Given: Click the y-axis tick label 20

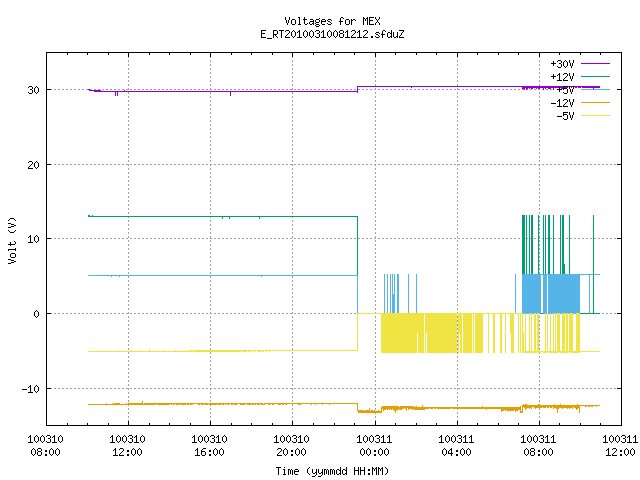Looking at the screenshot, I should coord(33,165).
